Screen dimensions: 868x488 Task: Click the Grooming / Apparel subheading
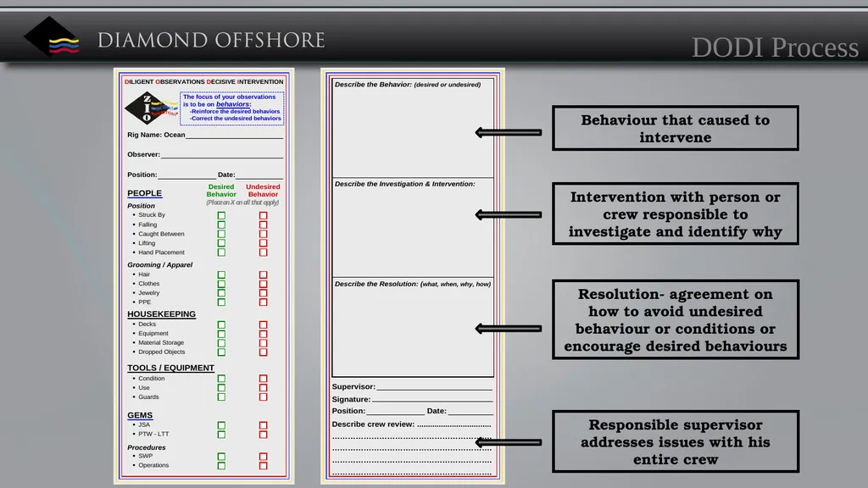[x=160, y=264]
